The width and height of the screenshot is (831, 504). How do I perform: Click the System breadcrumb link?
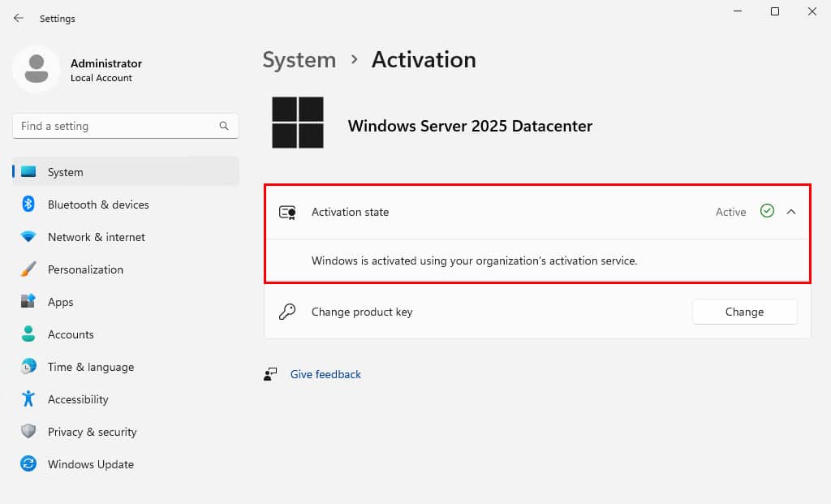pyautogui.click(x=299, y=60)
